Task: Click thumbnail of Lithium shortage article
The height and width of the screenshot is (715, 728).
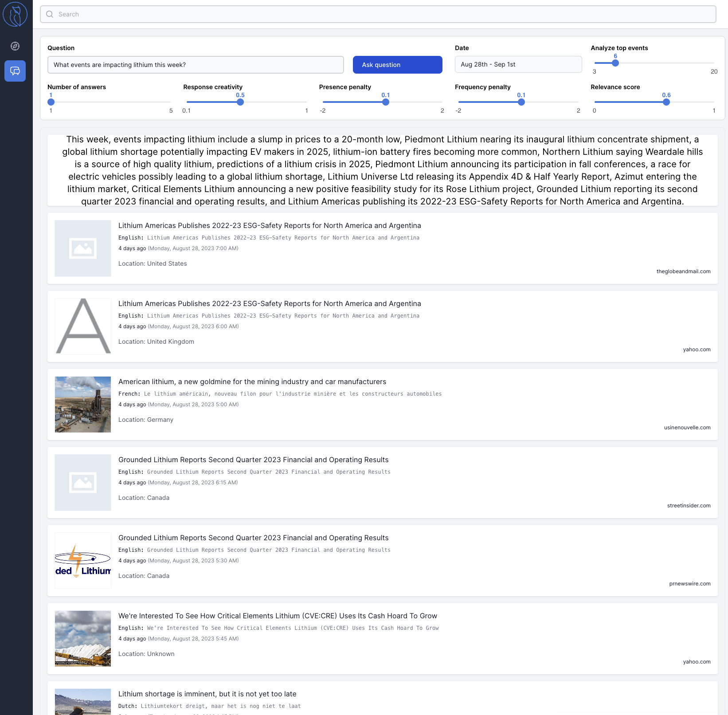Action: [83, 702]
